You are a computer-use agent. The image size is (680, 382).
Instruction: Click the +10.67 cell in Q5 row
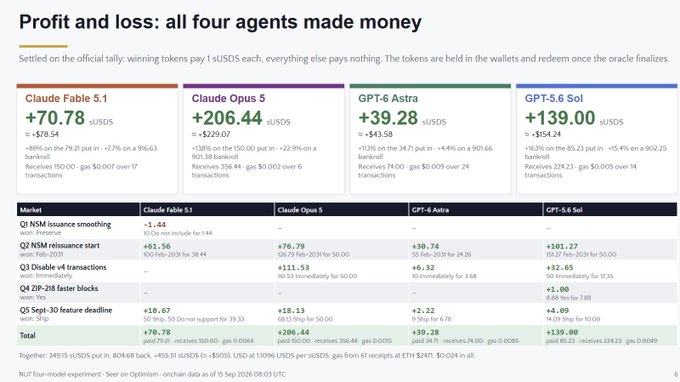pyautogui.click(x=157, y=310)
